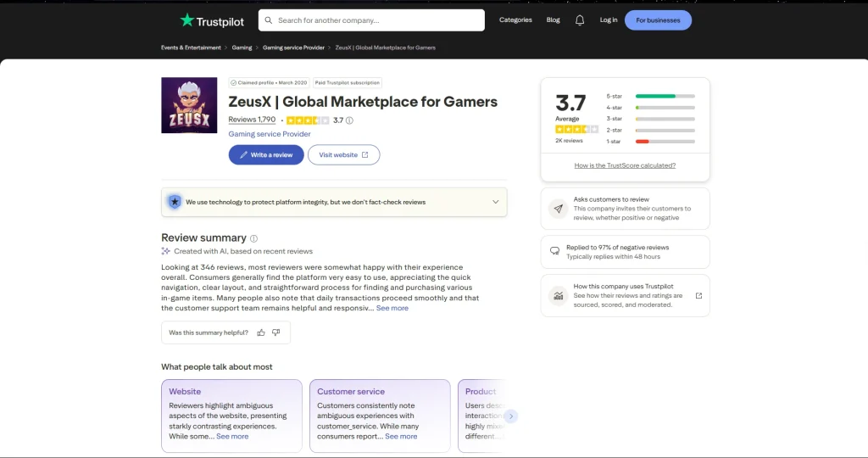Go to Gaming service Provider breadcrumb
The width and height of the screenshot is (868, 458).
pos(293,47)
